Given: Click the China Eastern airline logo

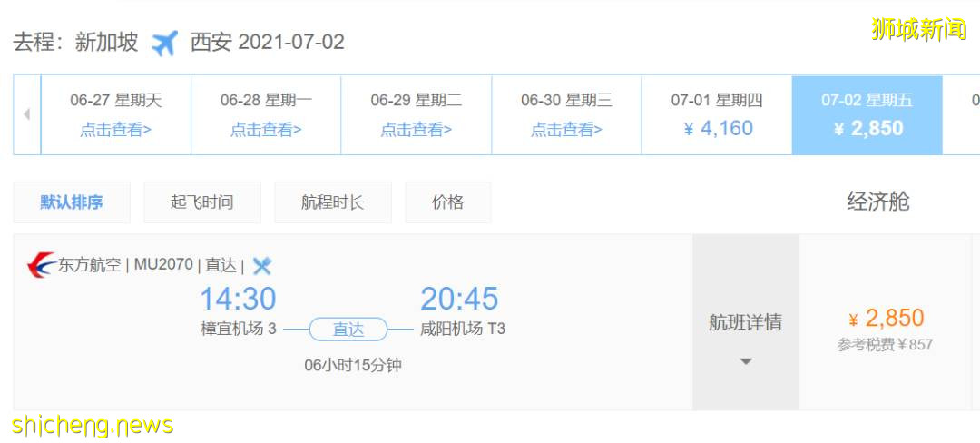Looking at the screenshot, I should [x=41, y=265].
